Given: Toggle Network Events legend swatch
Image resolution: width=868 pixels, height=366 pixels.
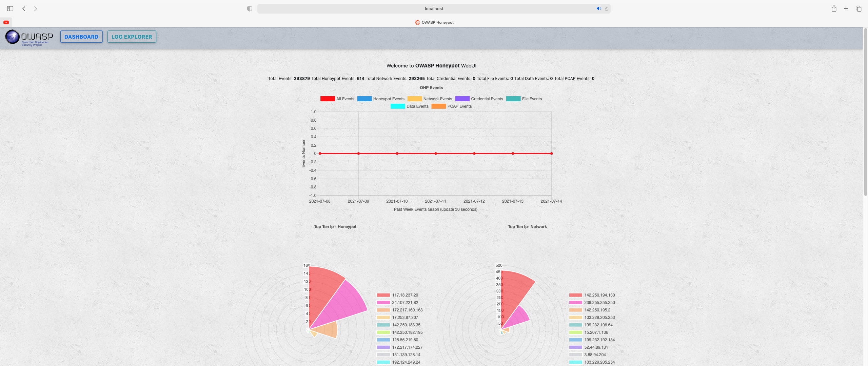Looking at the screenshot, I should click(x=415, y=99).
